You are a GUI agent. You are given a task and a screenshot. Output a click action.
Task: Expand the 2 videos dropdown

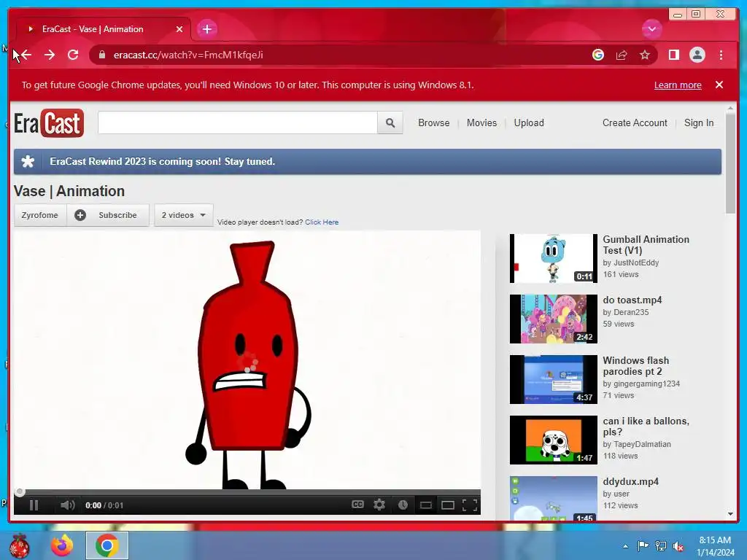183,215
